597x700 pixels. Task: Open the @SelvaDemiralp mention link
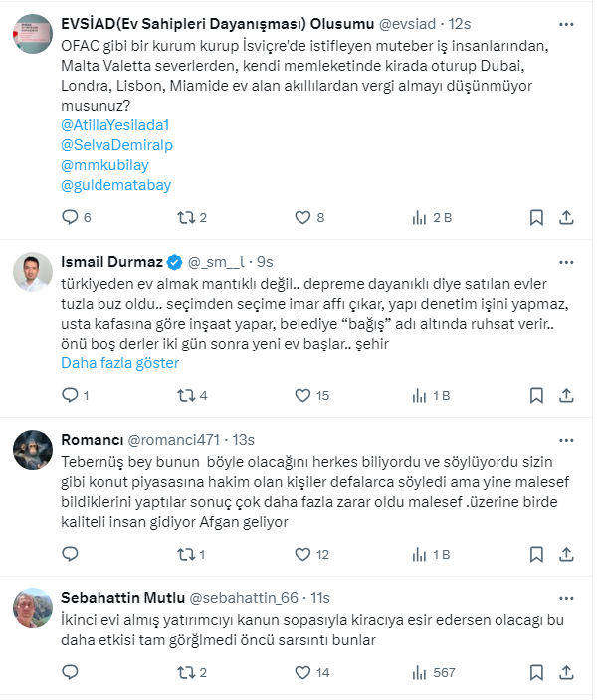pyautogui.click(x=116, y=144)
